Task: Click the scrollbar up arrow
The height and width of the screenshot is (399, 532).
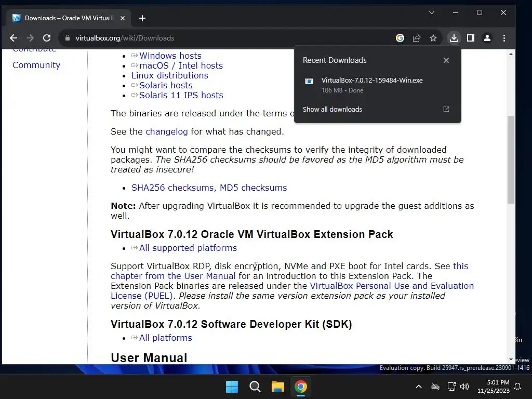Action: [x=511, y=54]
